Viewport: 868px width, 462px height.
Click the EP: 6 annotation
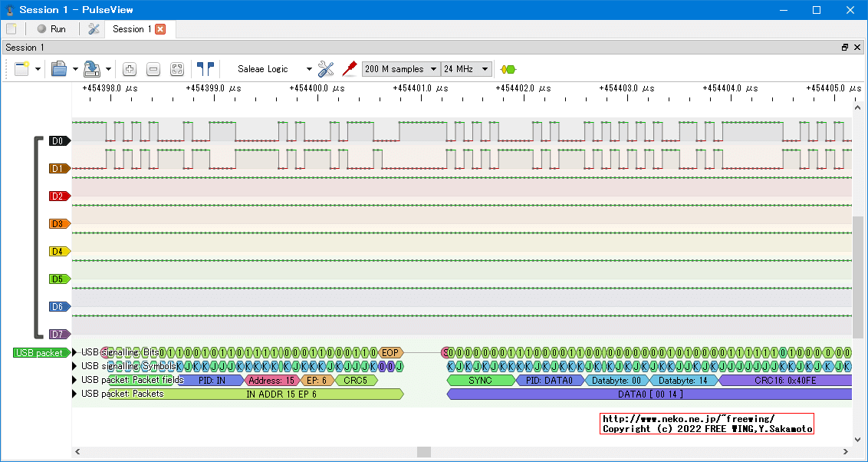click(x=317, y=381)
